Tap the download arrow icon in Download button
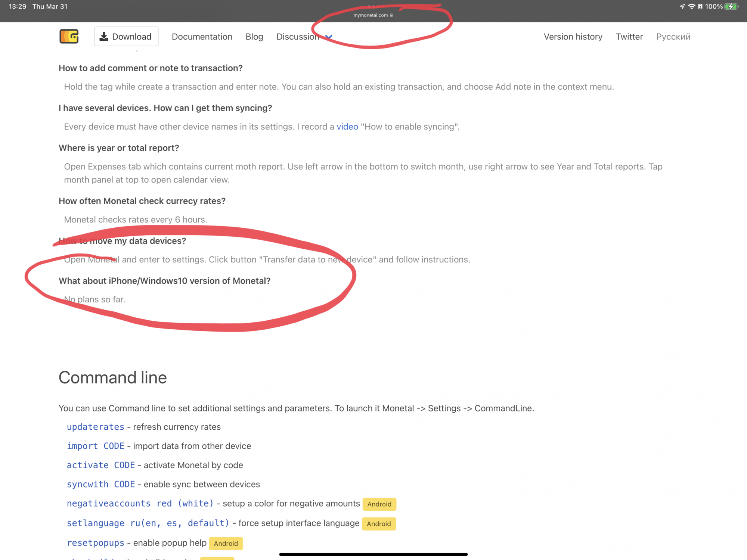 point(104,36)
